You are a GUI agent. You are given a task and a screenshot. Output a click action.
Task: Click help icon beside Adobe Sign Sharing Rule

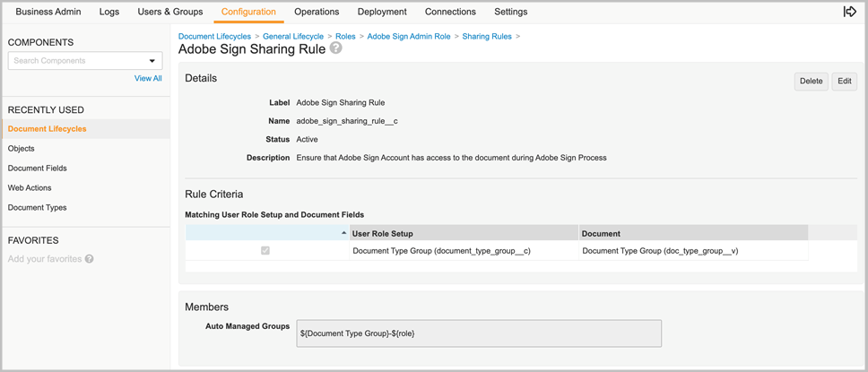[x=335, y=48]
